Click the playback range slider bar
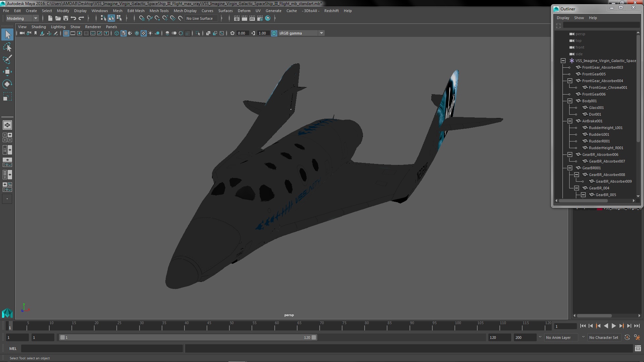Screen dimensions: 644x362 pos(188,338)
